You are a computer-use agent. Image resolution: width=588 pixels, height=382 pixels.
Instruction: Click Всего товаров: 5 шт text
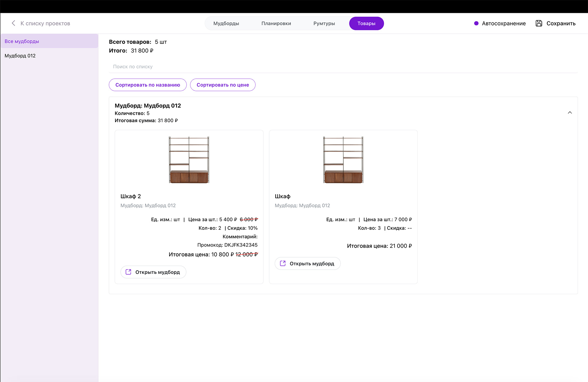(138, 42)
